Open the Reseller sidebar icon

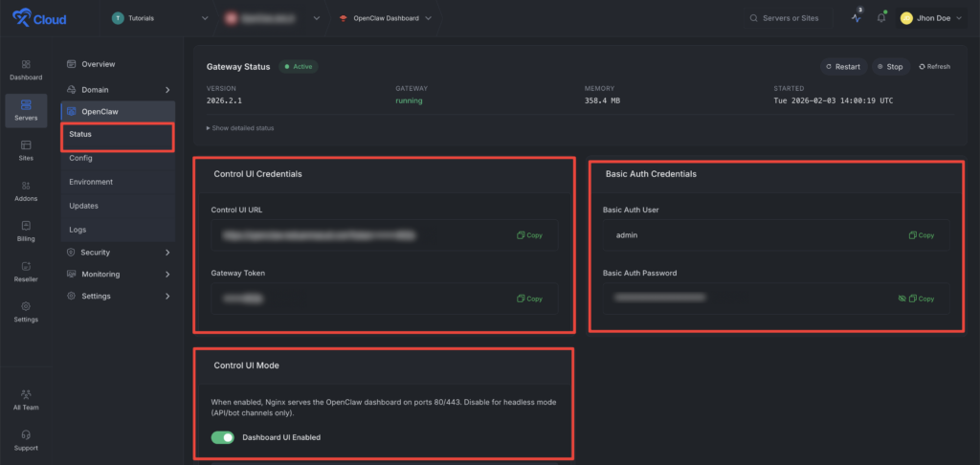pos(26,271)
